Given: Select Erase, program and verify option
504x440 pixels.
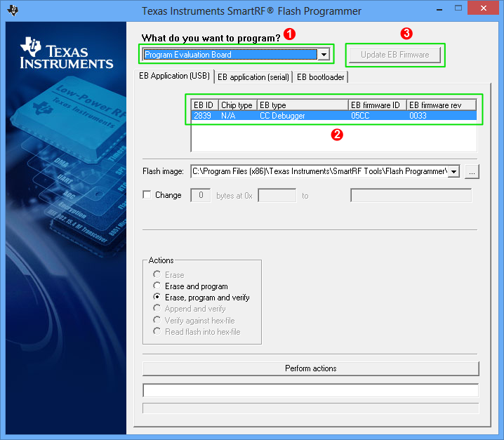Looking at the screenshot, I should click(x=157, y=298).
